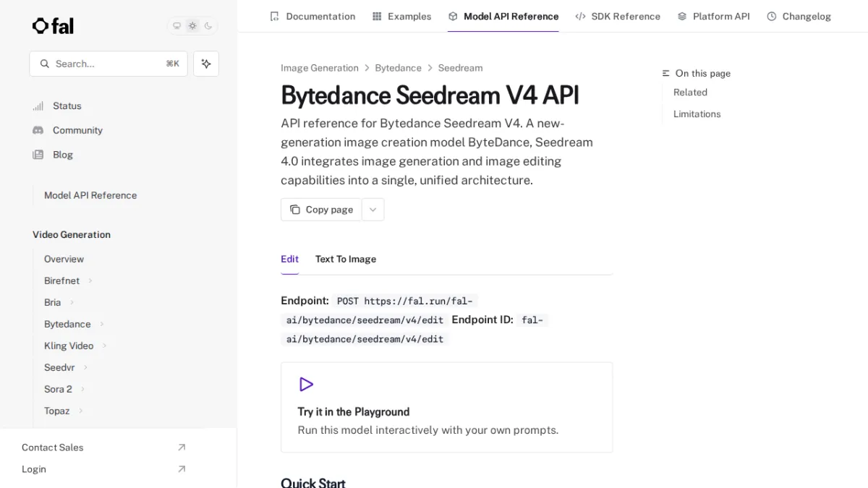Go to Platform API tab
This screenshot has width=868, height=488.
[x=714, y=16]
